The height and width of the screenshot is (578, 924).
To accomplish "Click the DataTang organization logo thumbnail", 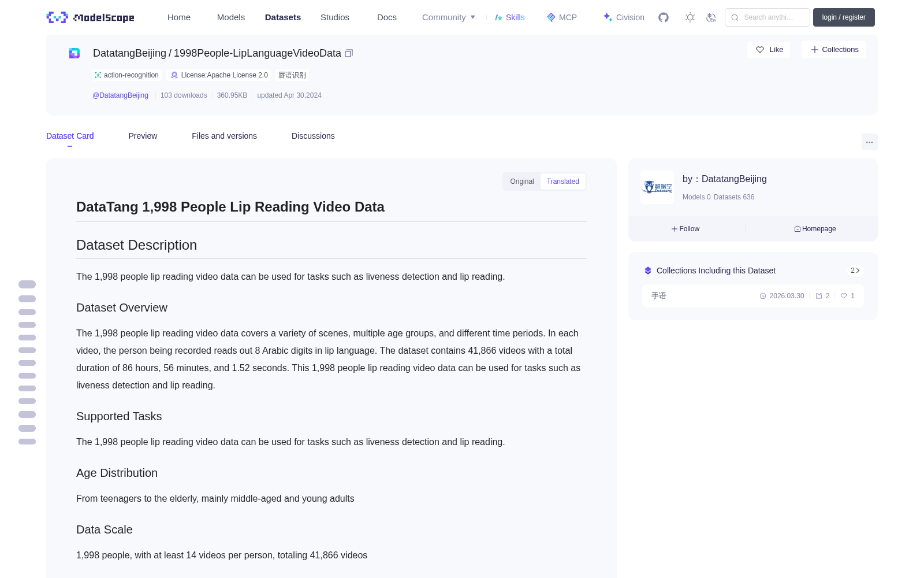I will [657, 187].
